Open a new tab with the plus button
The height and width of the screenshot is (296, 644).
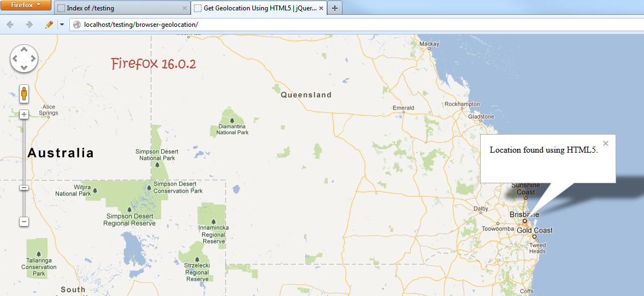point(335,8)
